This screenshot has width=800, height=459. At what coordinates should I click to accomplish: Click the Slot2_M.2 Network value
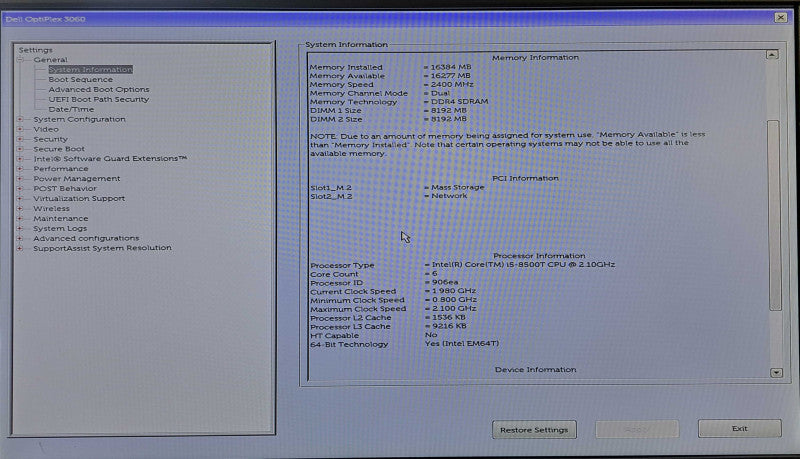pyautogui.click(x=446, y=196)
